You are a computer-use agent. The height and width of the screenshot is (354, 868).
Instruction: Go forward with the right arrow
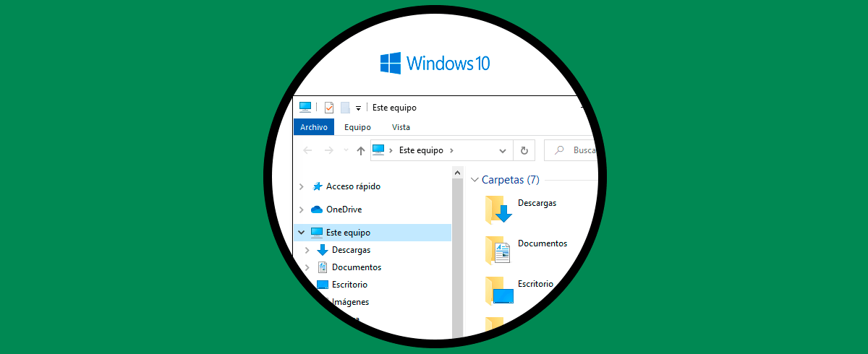(328, 150)
